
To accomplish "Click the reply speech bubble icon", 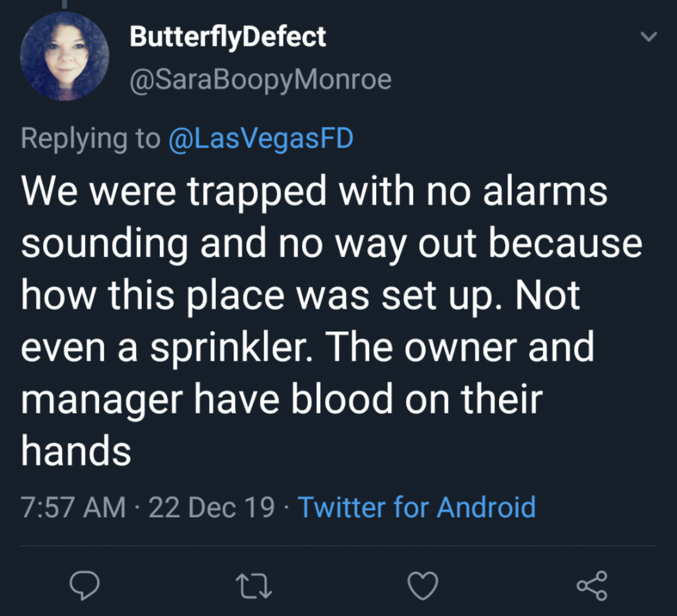I will (84, 585).
